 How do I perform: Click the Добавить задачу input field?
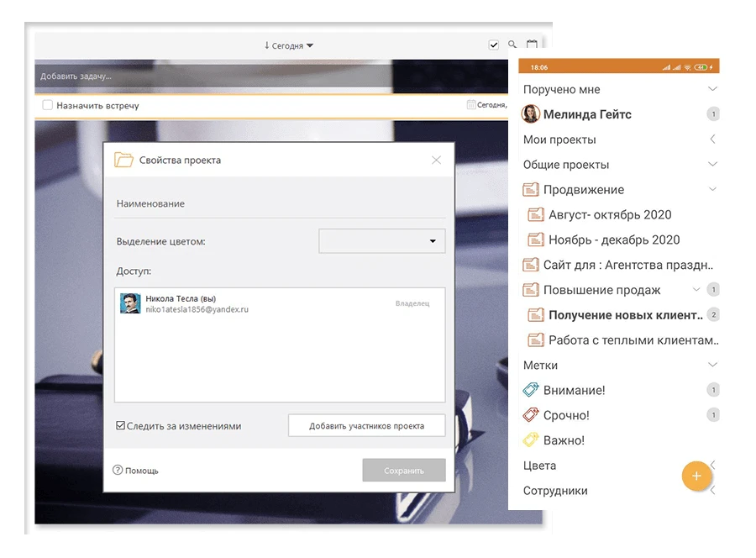coord(210,76)
